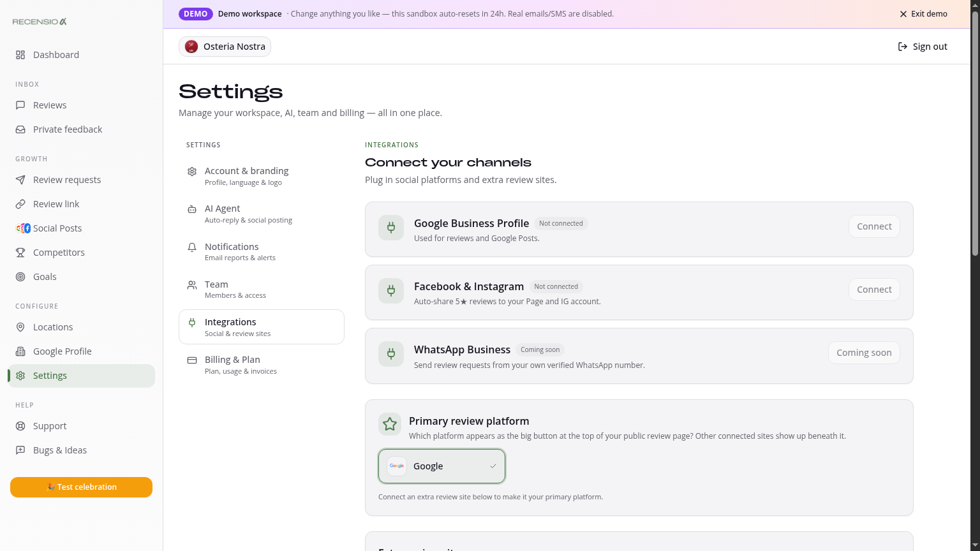Open Private feedback inbox
Screen dimensions: 980x551
pyautogui.click(x=81, y=129)
